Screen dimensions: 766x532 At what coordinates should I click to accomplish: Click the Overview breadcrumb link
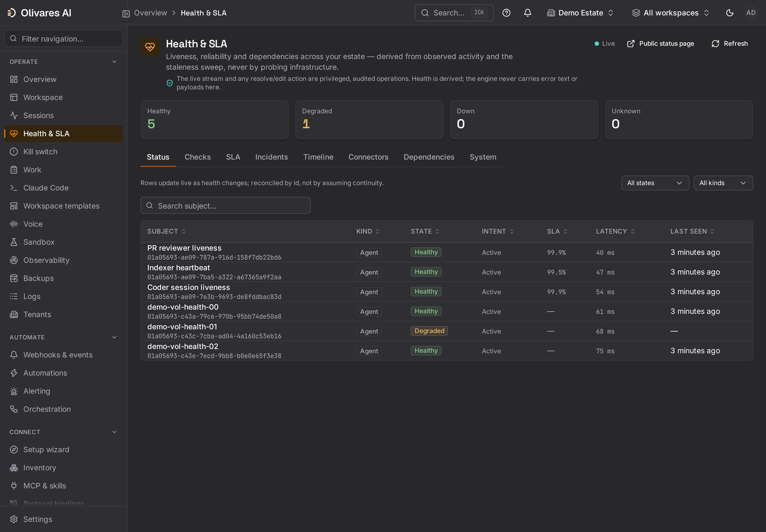click(150, 13)
